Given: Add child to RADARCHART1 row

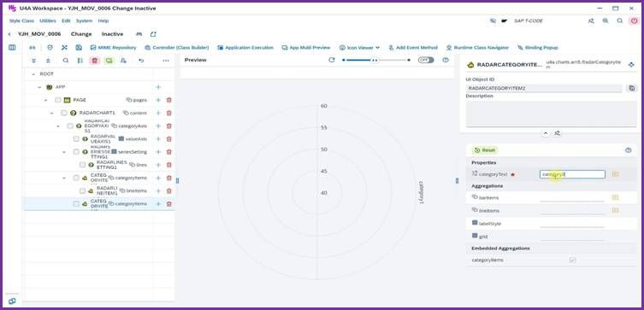Looking at the screenshot, I should pos(158,114).
